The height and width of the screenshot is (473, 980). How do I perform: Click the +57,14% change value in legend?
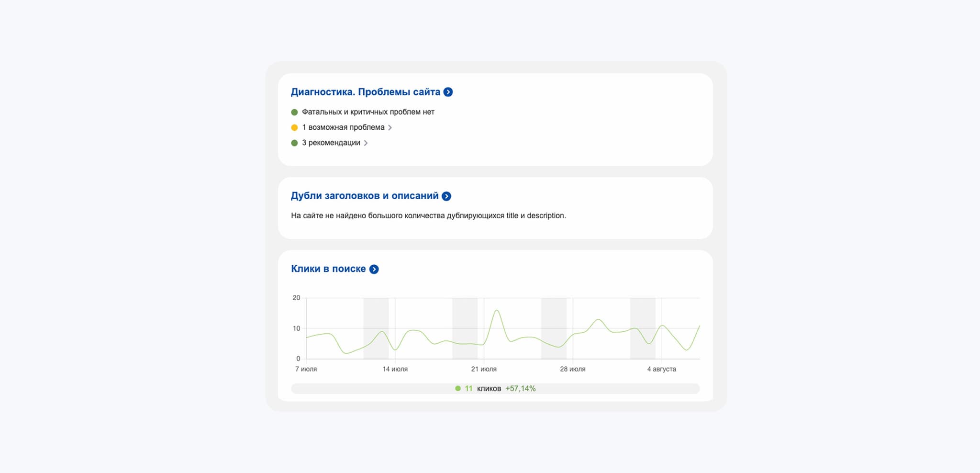pyautogui.click(x=520, y=389)
